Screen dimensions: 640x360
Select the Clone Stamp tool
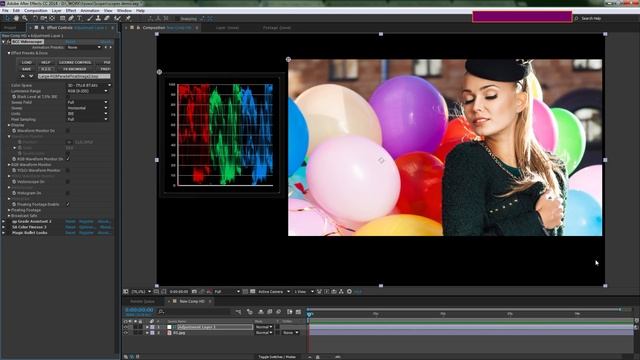98,18
